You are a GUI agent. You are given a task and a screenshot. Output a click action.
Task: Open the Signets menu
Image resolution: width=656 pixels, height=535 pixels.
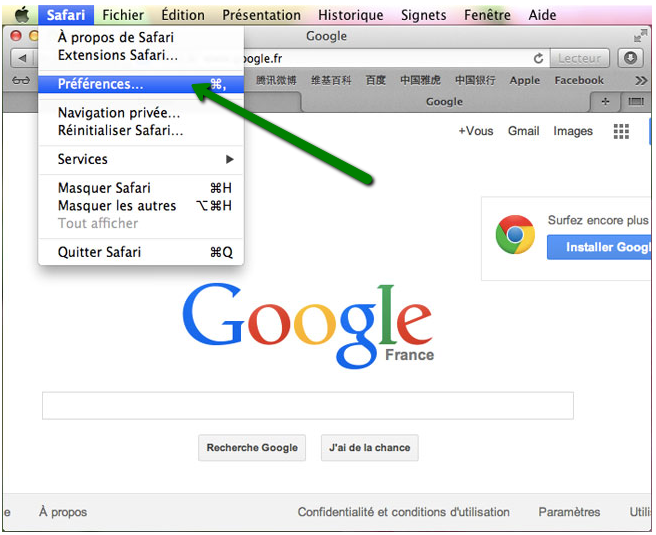pyautogui.click(x=423, y=15)
